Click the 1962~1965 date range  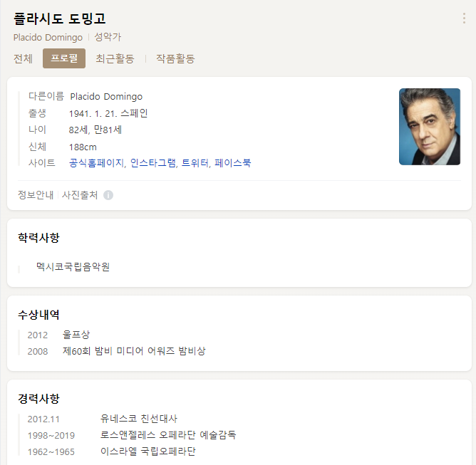tap(51, 452)
